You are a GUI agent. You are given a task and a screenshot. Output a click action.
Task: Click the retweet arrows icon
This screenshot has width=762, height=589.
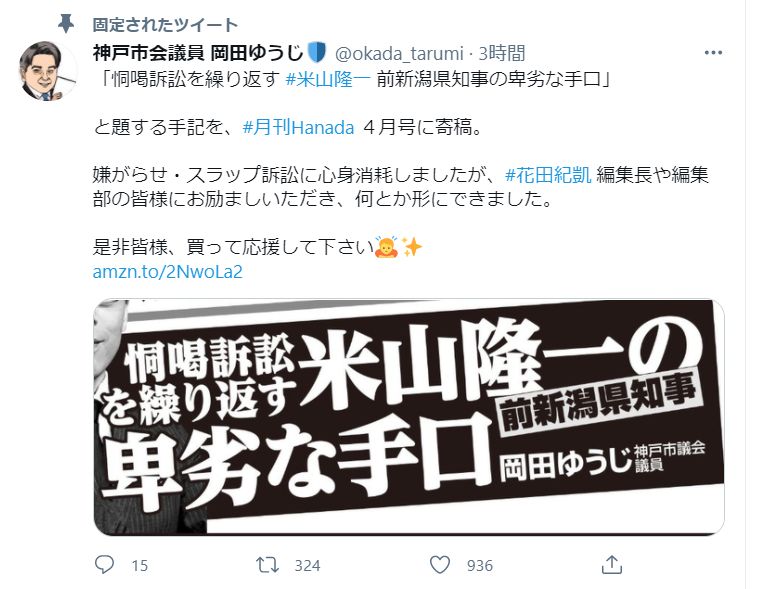(x=267, y=565)
